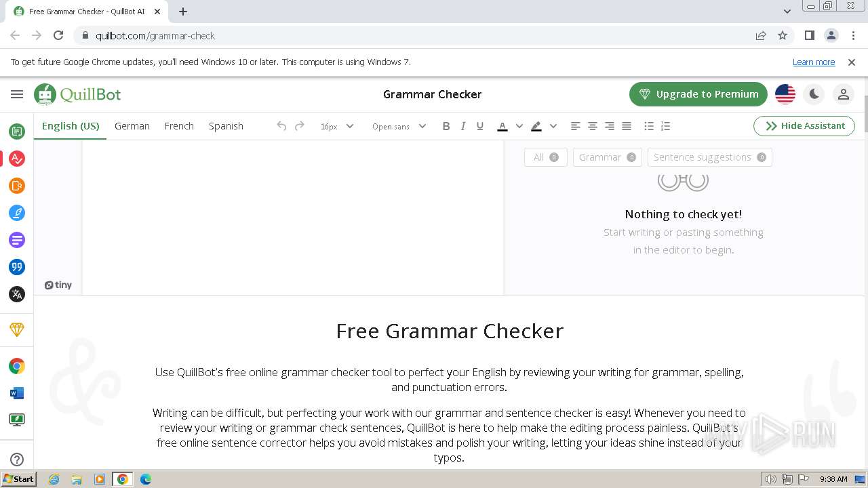The height and width of the screenshot is (488, 868).
Task: Open the Chrome tab search chevron
Action: [x=787, y=12]
